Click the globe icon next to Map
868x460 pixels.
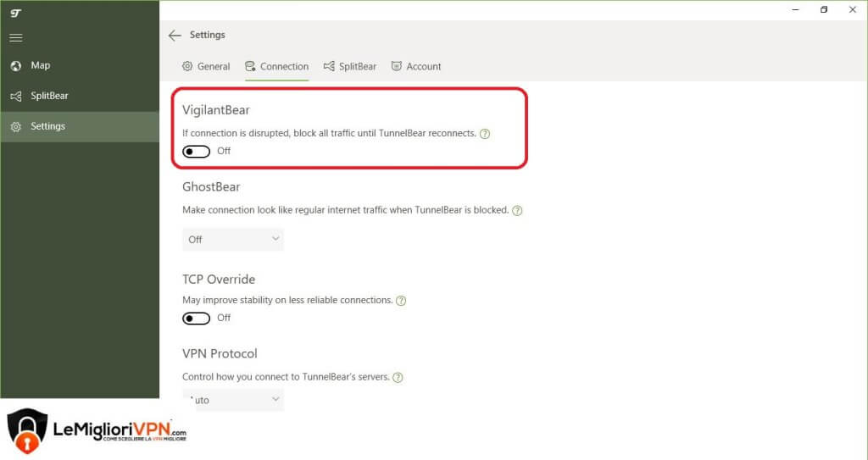[x=16, y=66]
